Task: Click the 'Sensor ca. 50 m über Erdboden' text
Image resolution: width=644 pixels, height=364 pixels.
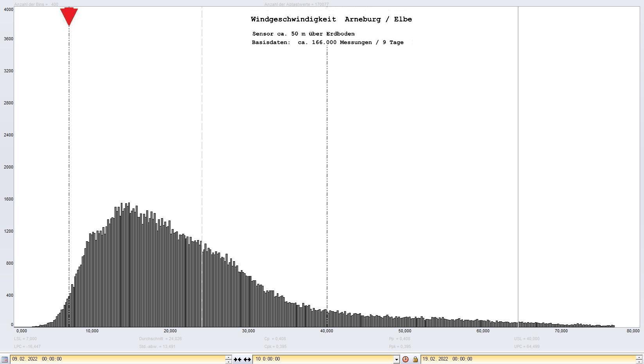Action: pyautogui.click(x=303, y=34)
